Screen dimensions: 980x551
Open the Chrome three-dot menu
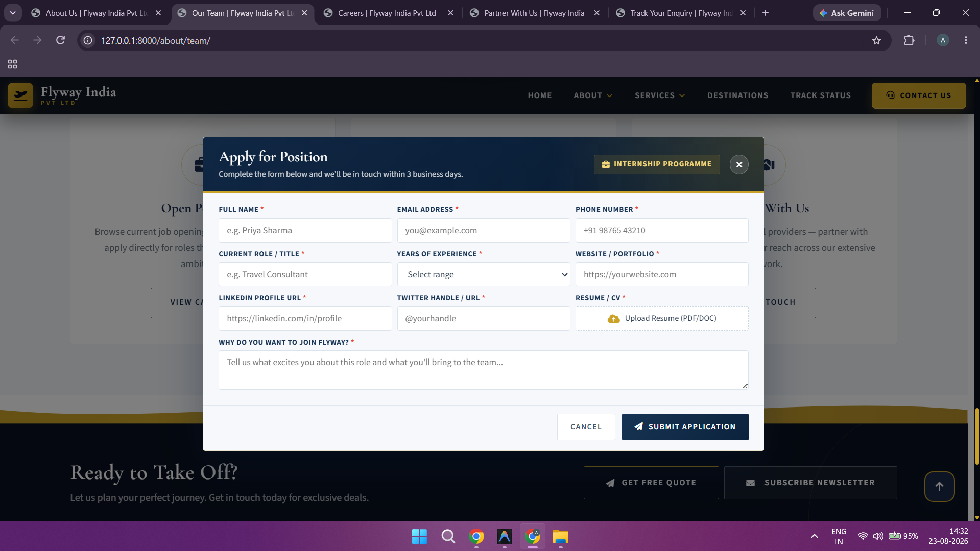tap(966, 40)
